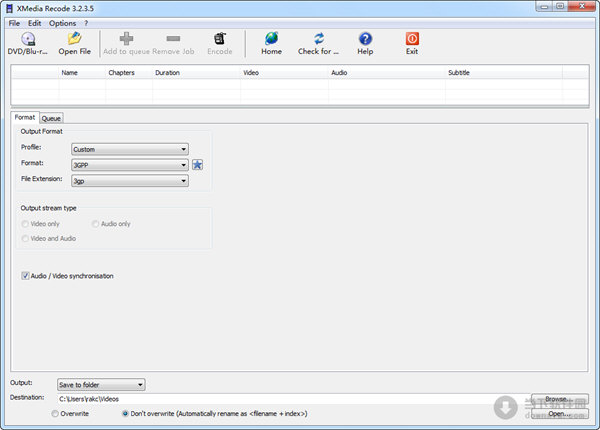Open the ? menu
This screenshot has height=430, width=600.
point(86,23)
